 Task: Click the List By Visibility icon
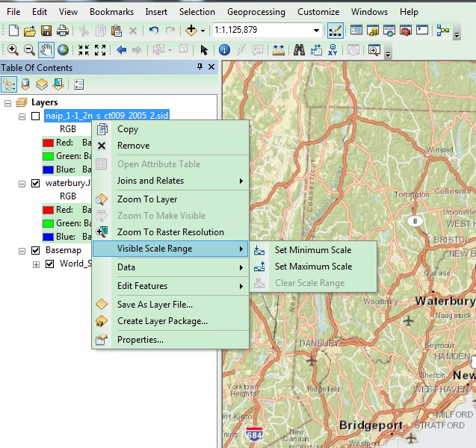[x=42, y=84]
